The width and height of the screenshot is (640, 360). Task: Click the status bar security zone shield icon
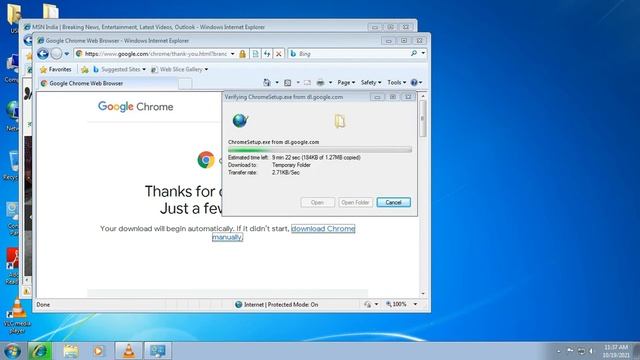pos(368,304)
